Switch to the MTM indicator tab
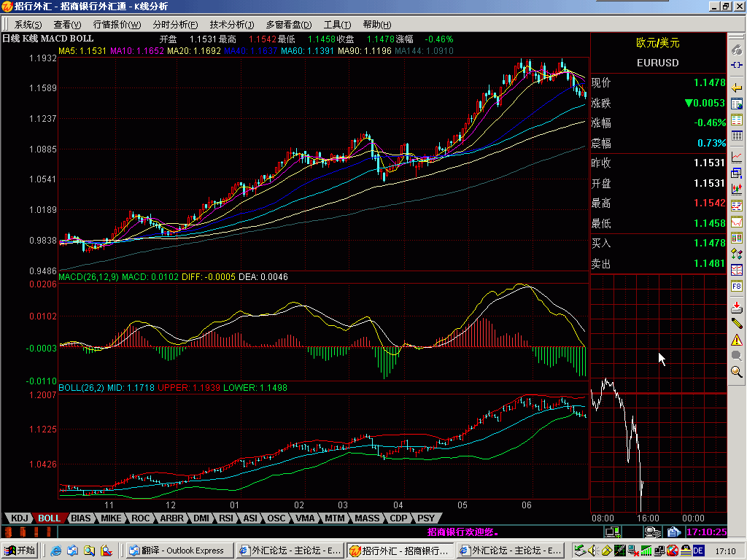The height and width of the screenshot is (560, 747). [x=334, y=518]
